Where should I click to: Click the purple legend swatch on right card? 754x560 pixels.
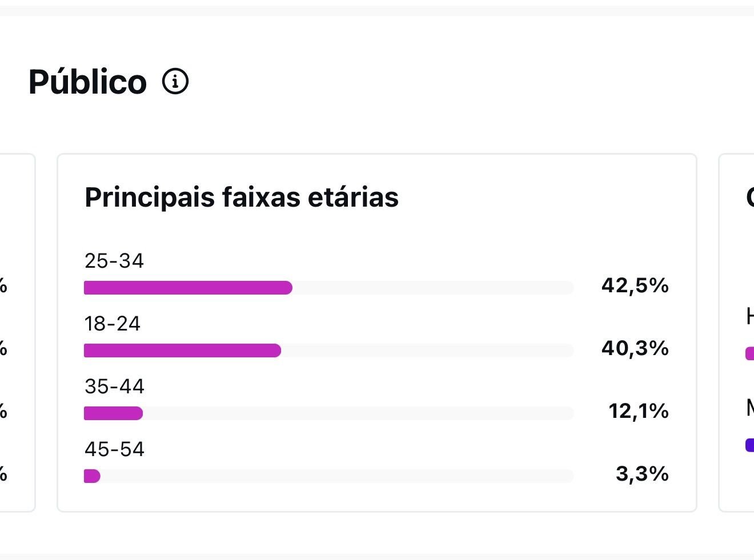coord(749,445)
